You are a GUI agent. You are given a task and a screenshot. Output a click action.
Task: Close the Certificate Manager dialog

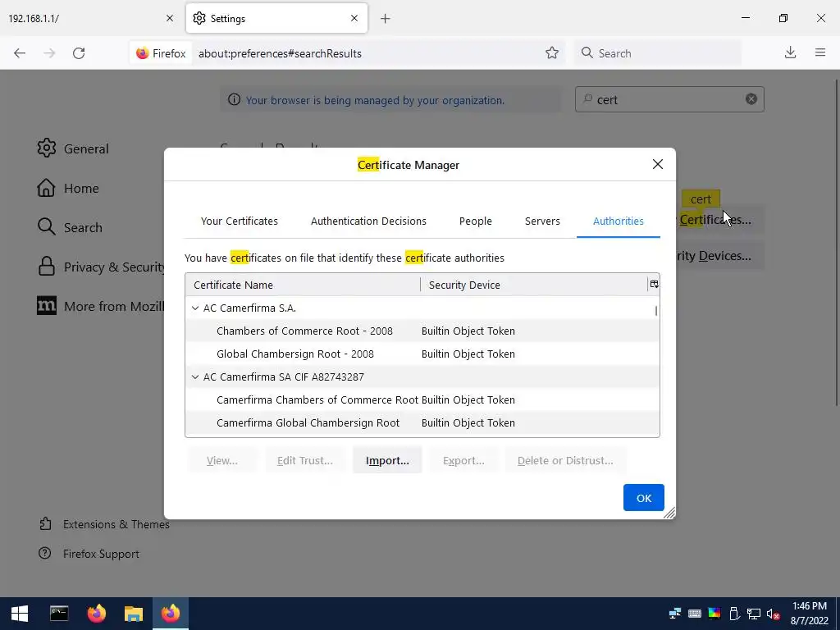pyautogui.click(x=658, y=164)
